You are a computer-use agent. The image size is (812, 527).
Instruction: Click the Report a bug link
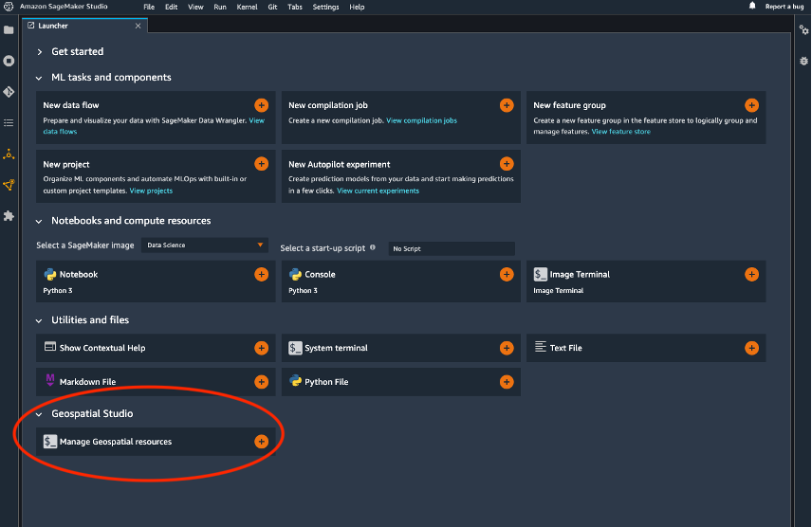(x=784, y=7)
